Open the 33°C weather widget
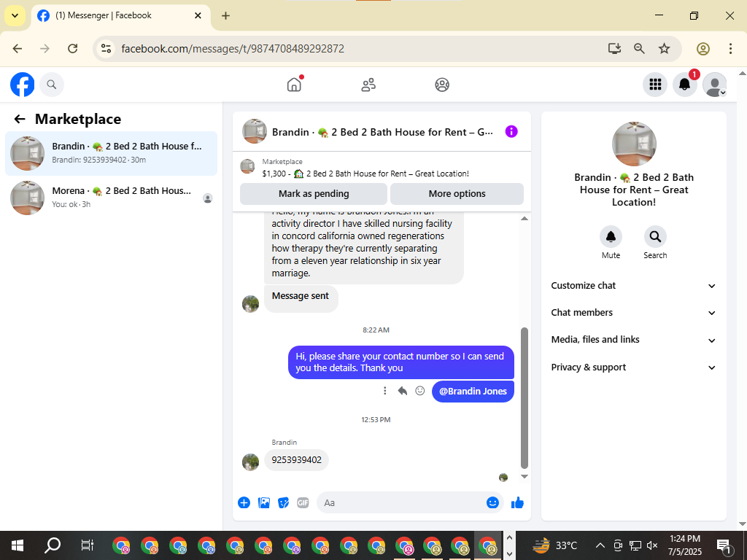 (x=554, y=545)
